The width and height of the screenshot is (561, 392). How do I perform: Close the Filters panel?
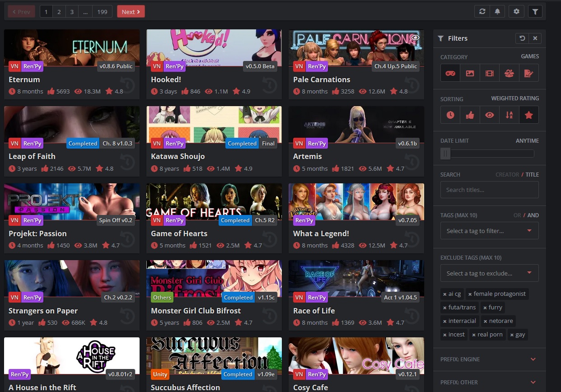(535, 38)
